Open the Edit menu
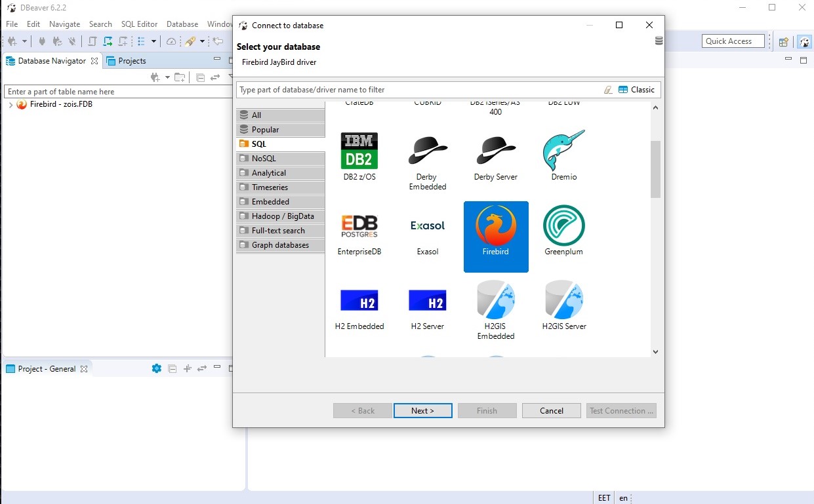814x504 pixels. point(33,24)
